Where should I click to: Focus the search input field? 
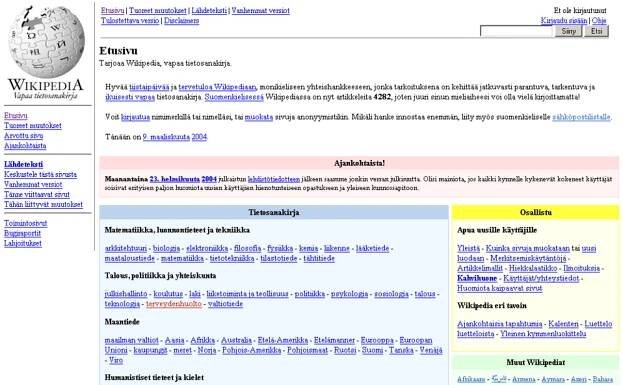(x=517, y=31)
